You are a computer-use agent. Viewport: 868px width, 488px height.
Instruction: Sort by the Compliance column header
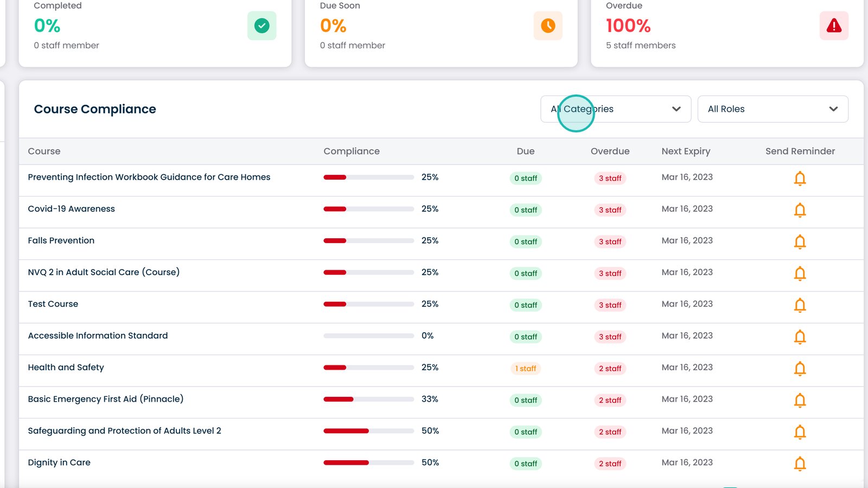pyautogui.click(x=352, y=151)
